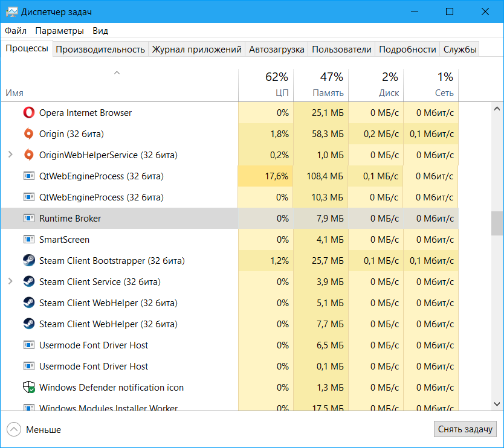504x448 pixels.
Task: Sort by the Диск 2% column header
Action: coord(376,85)
